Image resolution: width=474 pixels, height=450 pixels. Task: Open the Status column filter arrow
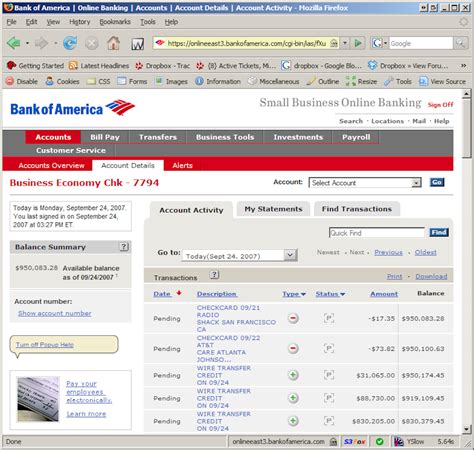tap(342, 294)
